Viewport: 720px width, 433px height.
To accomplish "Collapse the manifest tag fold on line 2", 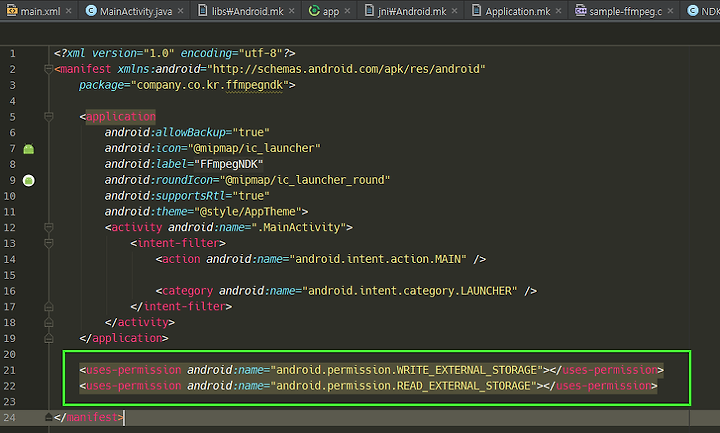I will [48, 69].
